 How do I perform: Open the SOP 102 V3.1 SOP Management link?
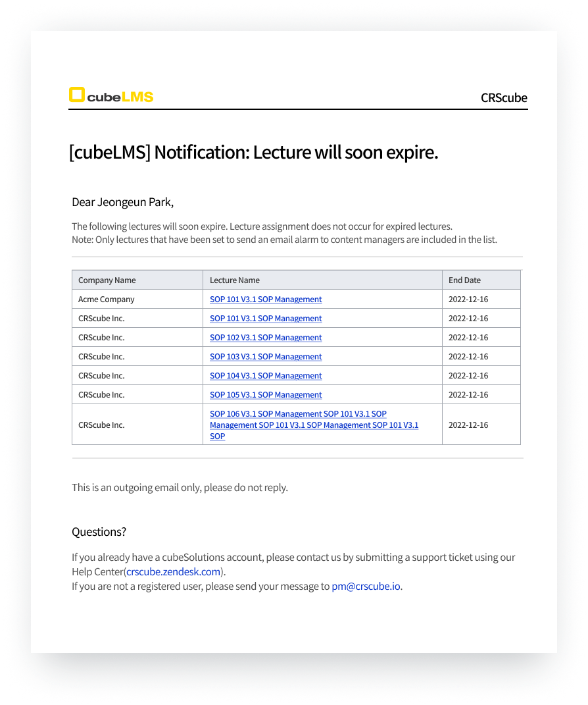coord(266,338)
